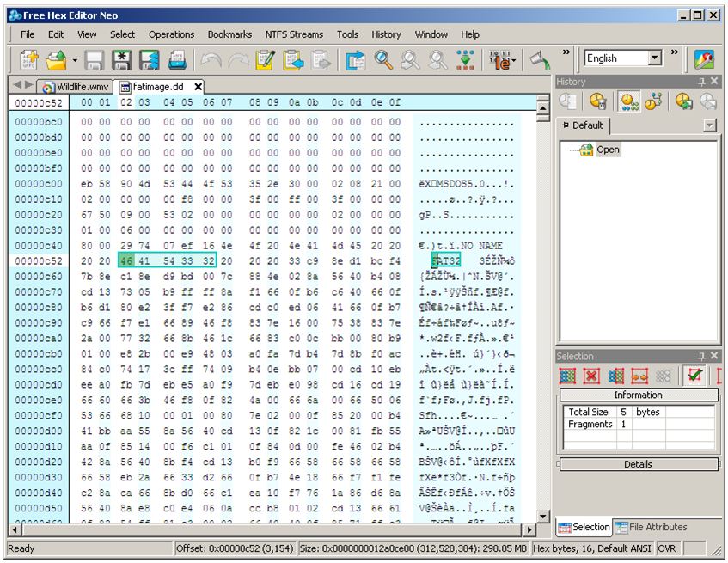This screenshot has width=728, height=563.
Task: Toggle the green checkmark in Selection panel
Action: [694, 376]
